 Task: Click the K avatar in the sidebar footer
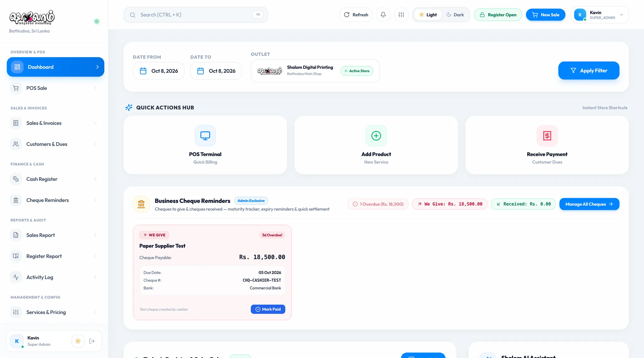tap(17, 341)
